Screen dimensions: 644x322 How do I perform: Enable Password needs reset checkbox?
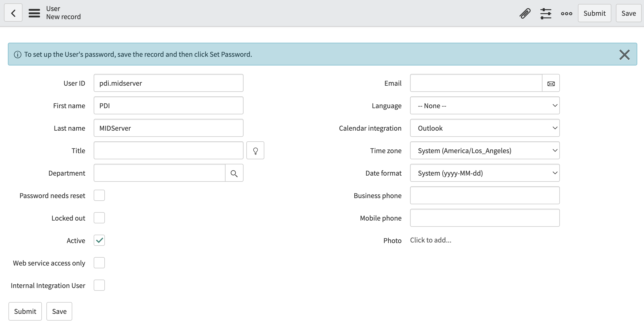(99, 195)
